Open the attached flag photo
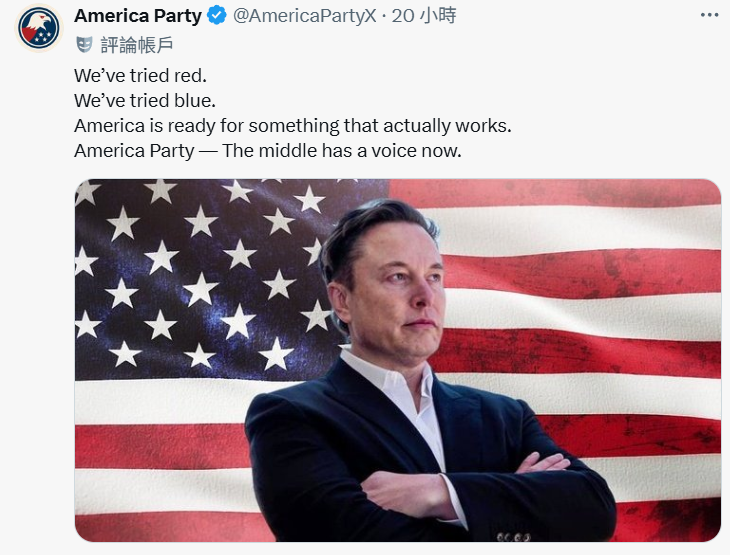The width and height of the screenshot is (730, 555). click(398, 360)
